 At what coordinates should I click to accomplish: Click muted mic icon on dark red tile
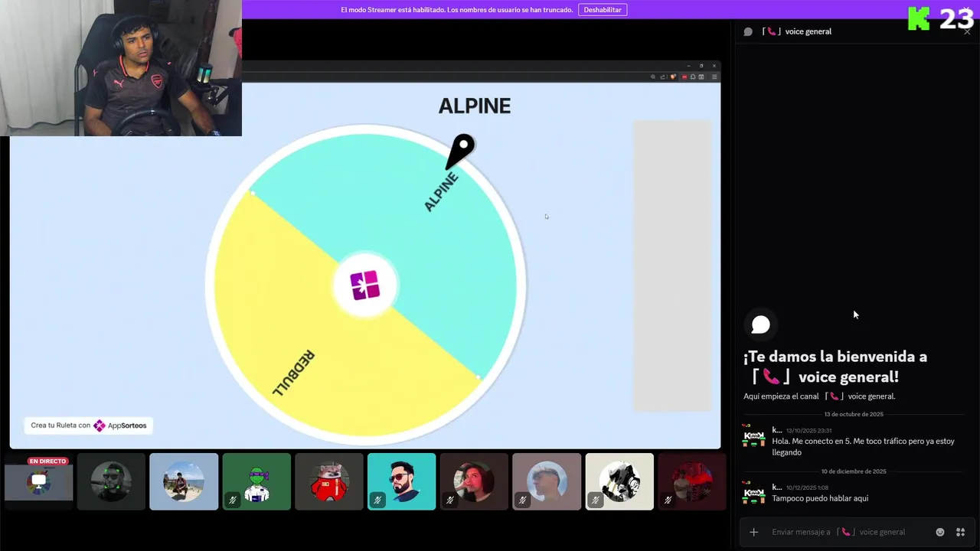668,500
